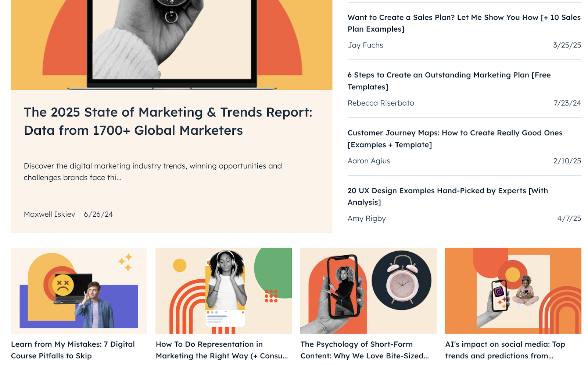Open the Outstanding Marketing Plan article
The image size is (588, 365).
coord(449,81)
